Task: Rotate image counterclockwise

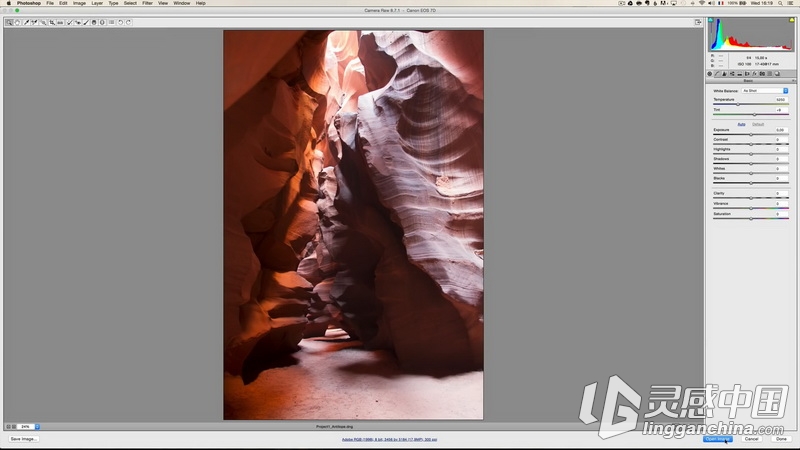Action: (120, 22)
